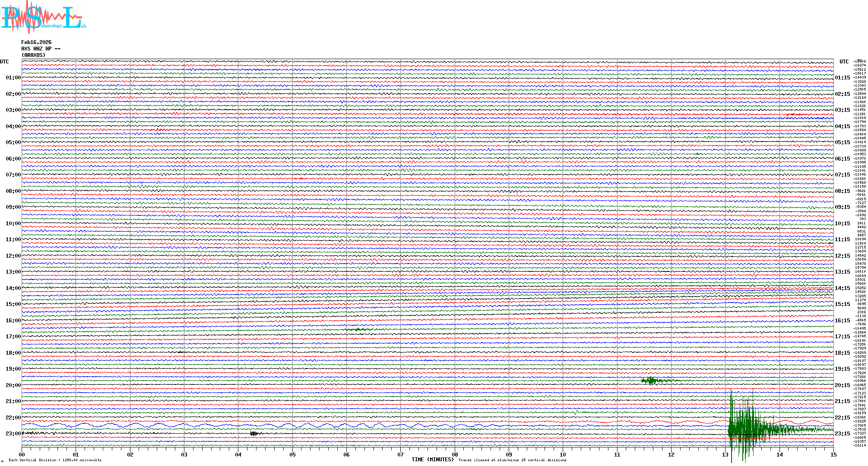Image resolution: width=868 pixels, height=466 pixels.
Task: Click the 09:15 label on the right axis
Action: 842,207
